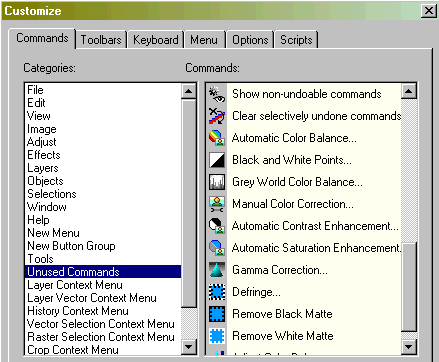Select the Adjust category
Screen dimensions: 439x362
(x=103, y=142)
